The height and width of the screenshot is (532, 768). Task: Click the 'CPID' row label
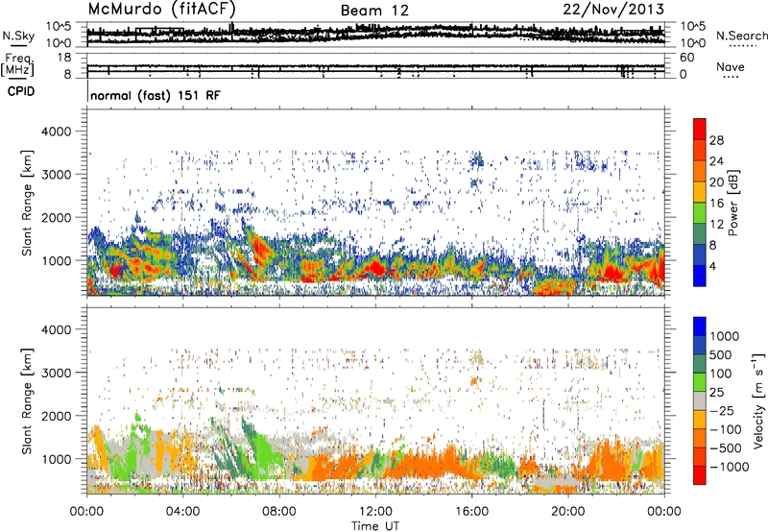coord(21,91)
